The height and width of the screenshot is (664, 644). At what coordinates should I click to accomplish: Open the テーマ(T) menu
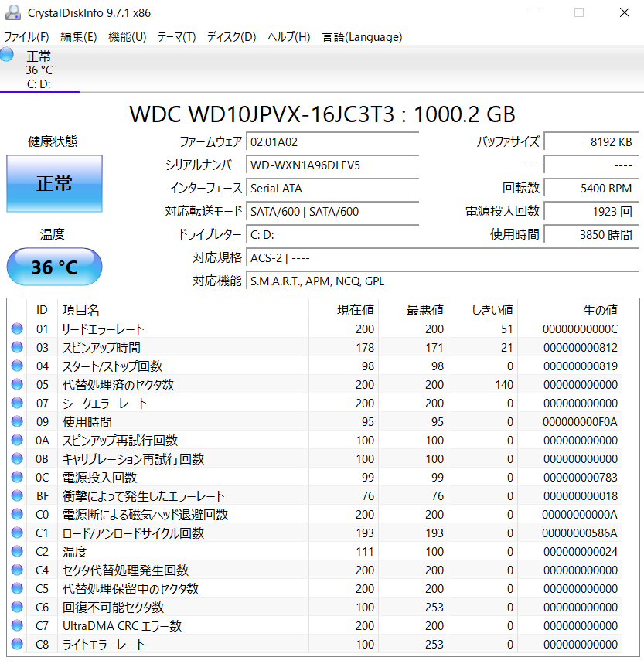[x=176, y=37]
